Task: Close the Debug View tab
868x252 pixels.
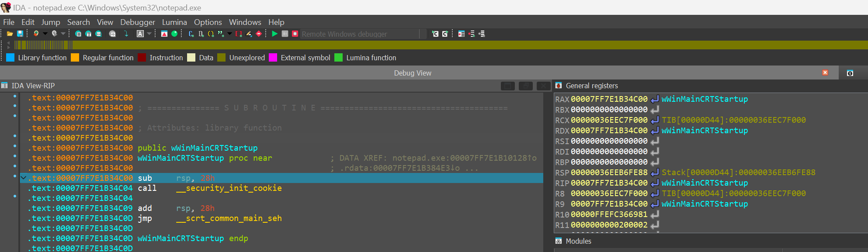Action: pyautogui.click(x=825, y=73)
